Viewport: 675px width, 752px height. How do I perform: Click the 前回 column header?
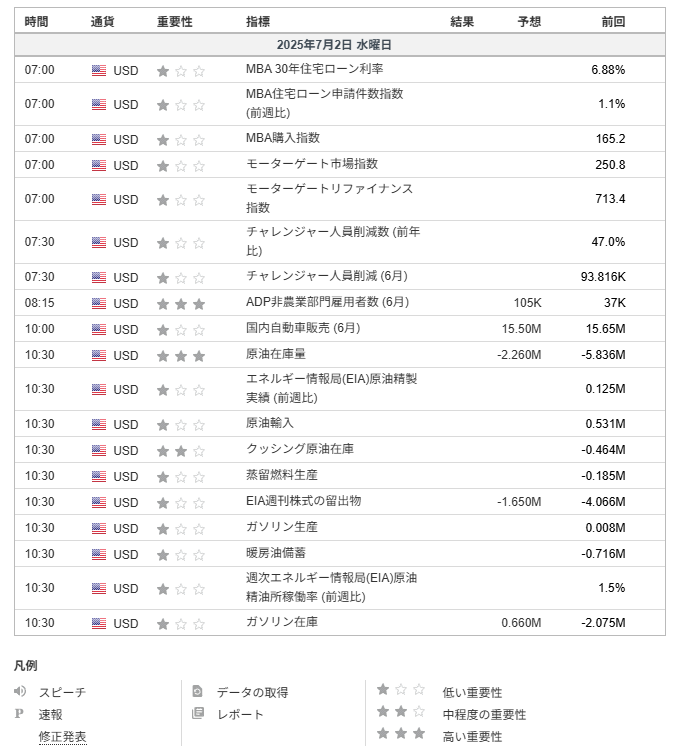click(613, 22)
